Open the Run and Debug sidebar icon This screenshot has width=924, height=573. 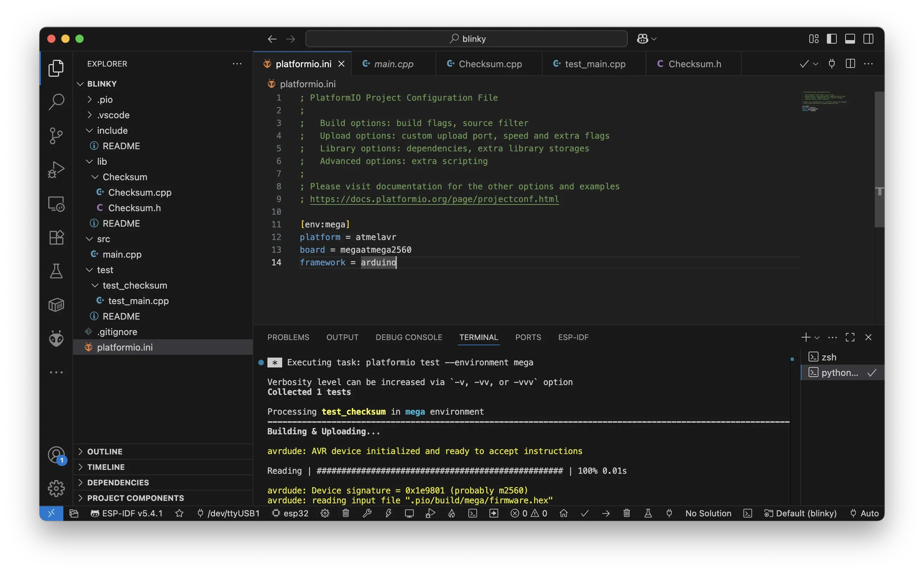(56, 169)
